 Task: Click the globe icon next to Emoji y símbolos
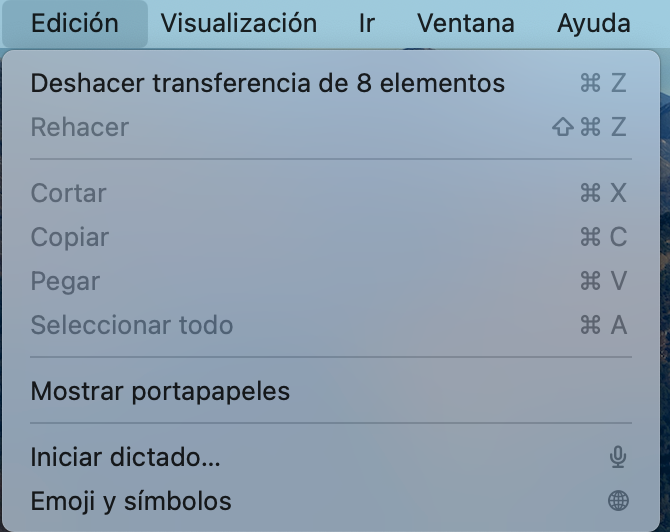point(618,501)
